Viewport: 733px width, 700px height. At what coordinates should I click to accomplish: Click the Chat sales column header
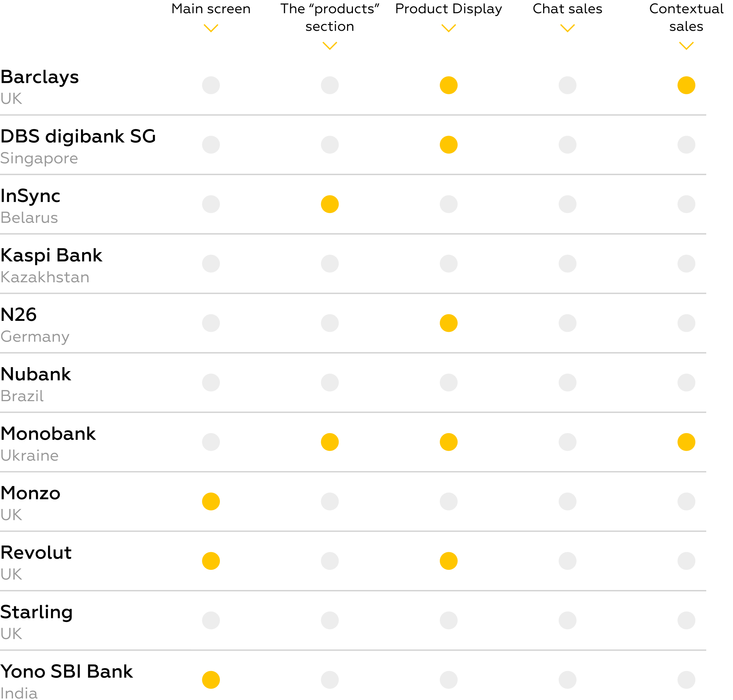(x=567, y=9)
